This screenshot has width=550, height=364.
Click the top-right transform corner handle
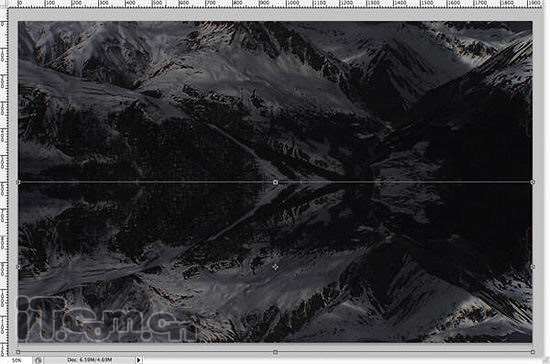(x=532, y=182)
